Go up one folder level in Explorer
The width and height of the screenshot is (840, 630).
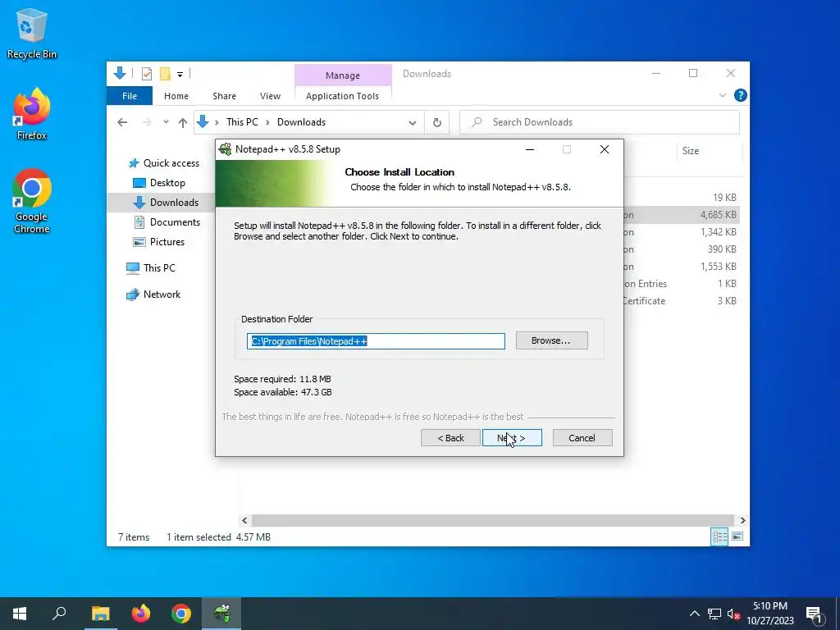183,123
